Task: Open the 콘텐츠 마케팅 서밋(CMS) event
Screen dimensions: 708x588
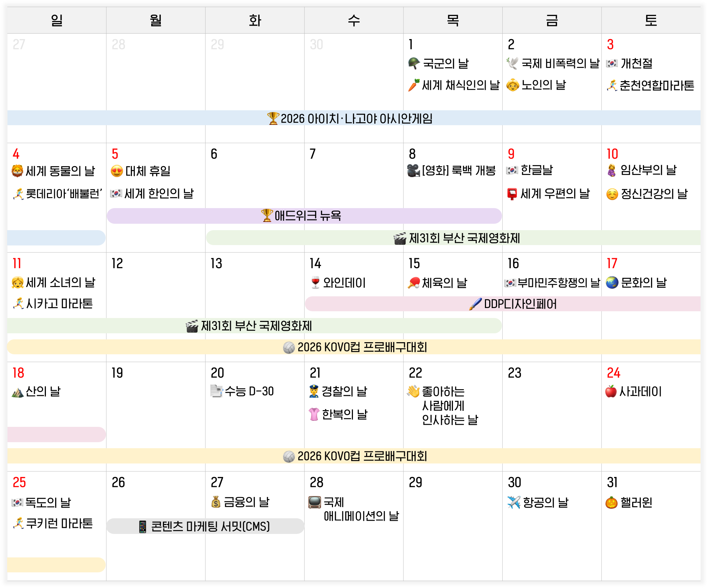Action: 205,526
